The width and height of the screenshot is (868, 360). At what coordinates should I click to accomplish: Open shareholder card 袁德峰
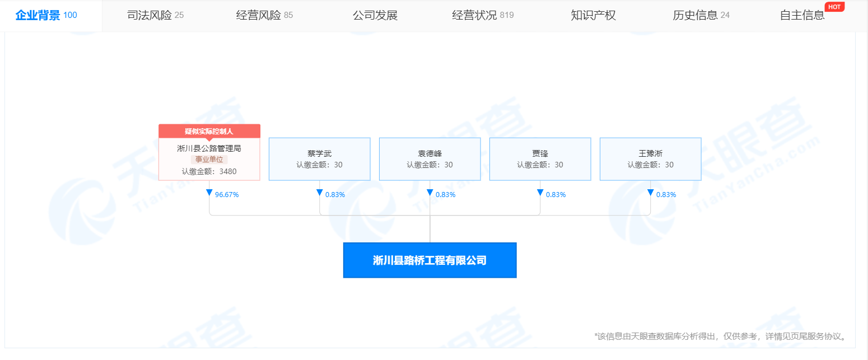coord(430,159)
